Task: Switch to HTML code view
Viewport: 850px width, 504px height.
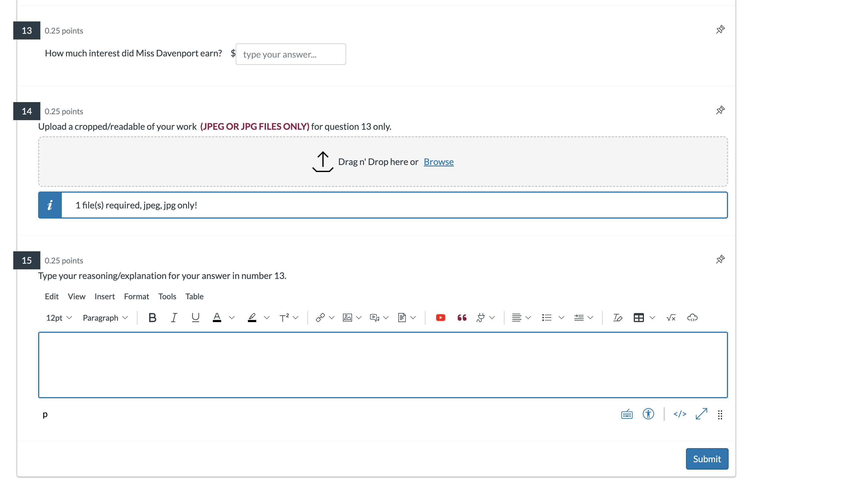Action: pyautogui.click(x=680, y=414)
